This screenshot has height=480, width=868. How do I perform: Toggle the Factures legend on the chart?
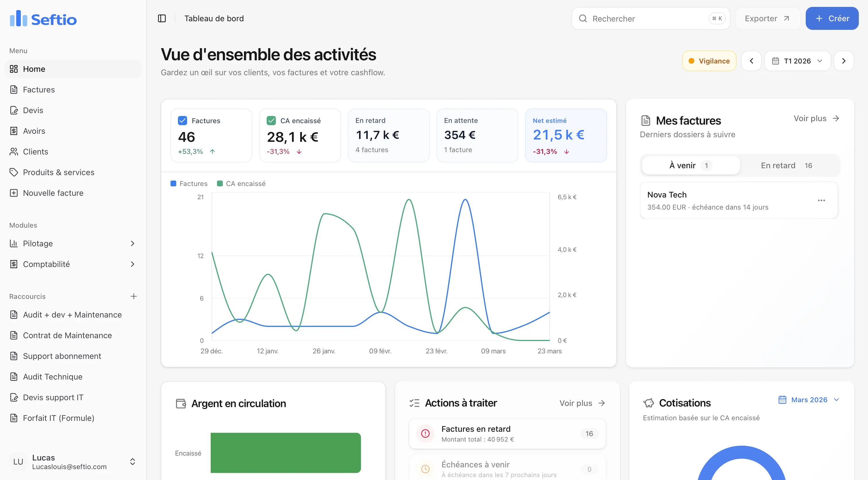pyautogui.click(x=189, y=183)
